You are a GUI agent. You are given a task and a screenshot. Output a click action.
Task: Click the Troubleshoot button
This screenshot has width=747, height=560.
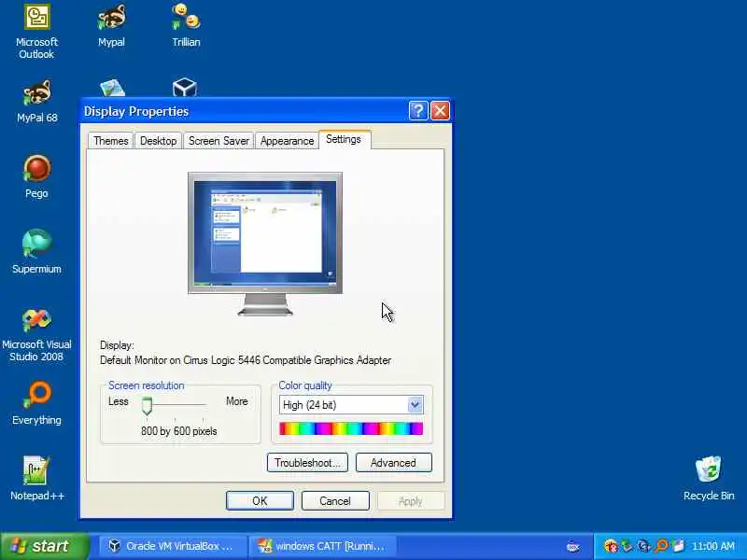[x=307, y=463]
